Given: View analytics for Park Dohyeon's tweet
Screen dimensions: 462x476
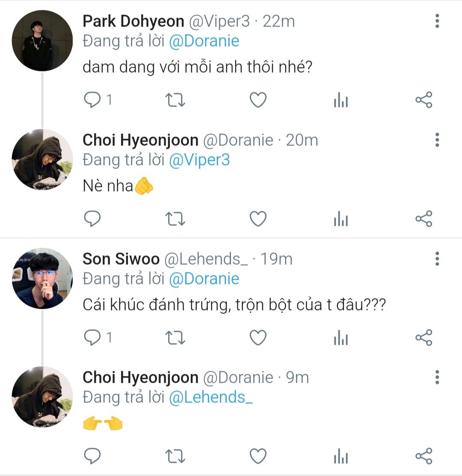Looking at the screenshot, I should point(341,100).
